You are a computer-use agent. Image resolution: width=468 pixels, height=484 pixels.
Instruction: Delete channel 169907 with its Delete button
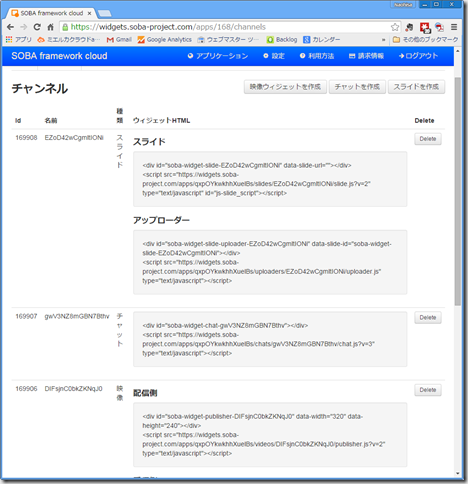[x=428, y=318]
